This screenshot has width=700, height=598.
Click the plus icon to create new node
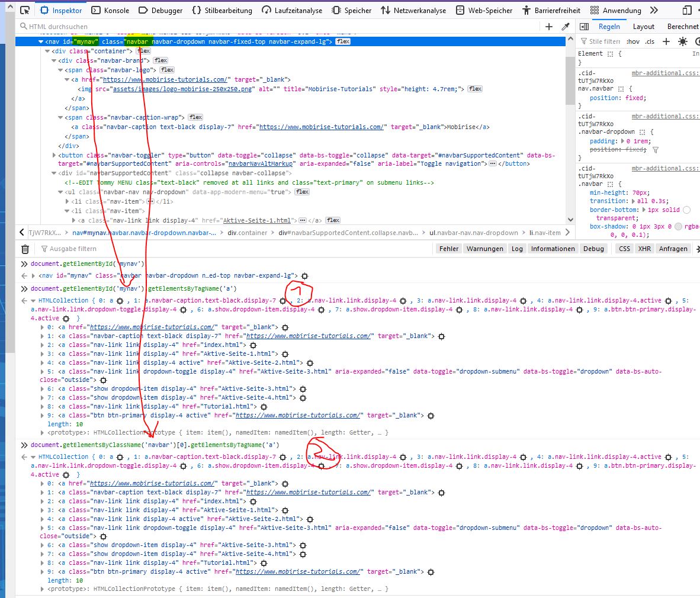[549, 27]
